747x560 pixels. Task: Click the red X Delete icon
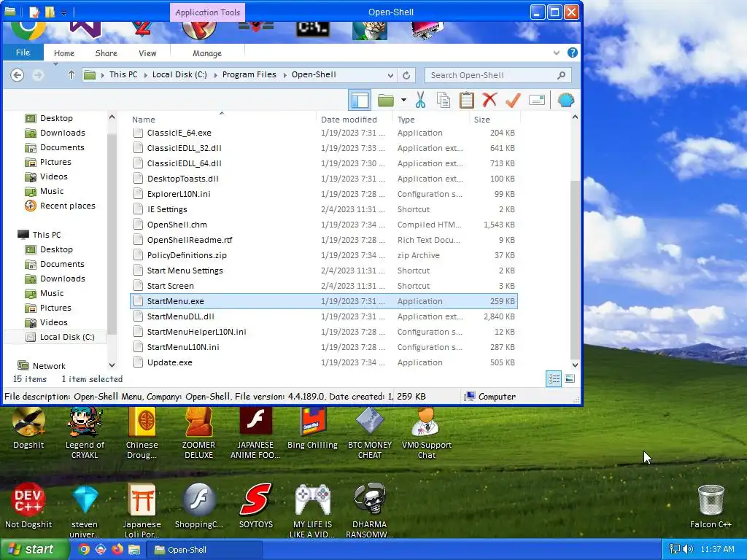[489, 100]
